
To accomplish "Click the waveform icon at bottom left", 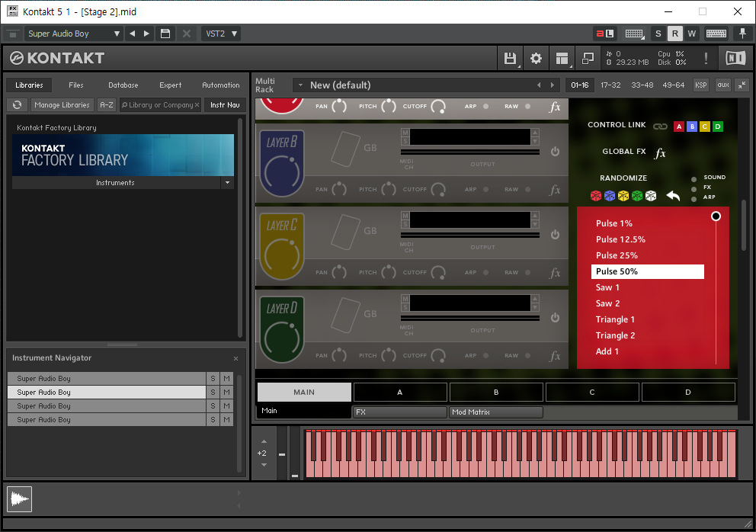I will click(19, 498).
